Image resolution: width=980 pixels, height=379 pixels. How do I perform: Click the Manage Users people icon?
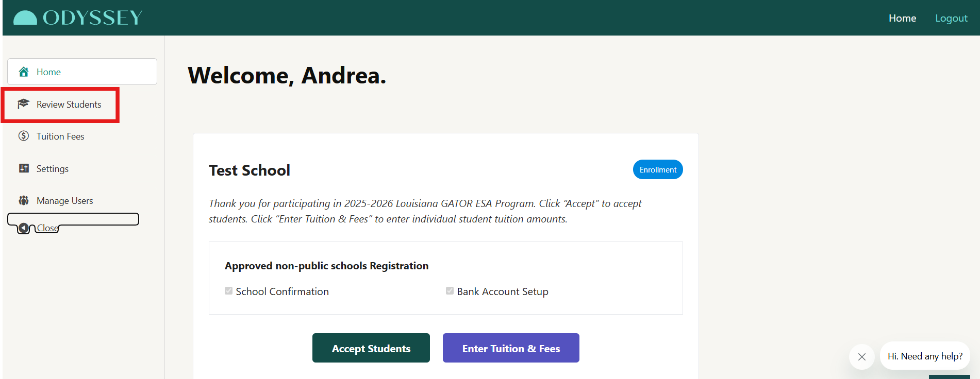click(x=24, y=201)
